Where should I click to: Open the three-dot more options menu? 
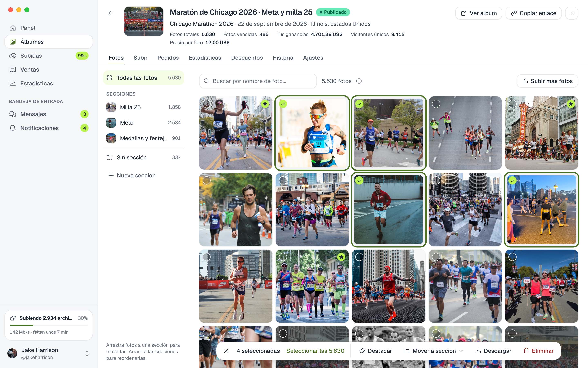pyautogui.click(x=571, y=13)
